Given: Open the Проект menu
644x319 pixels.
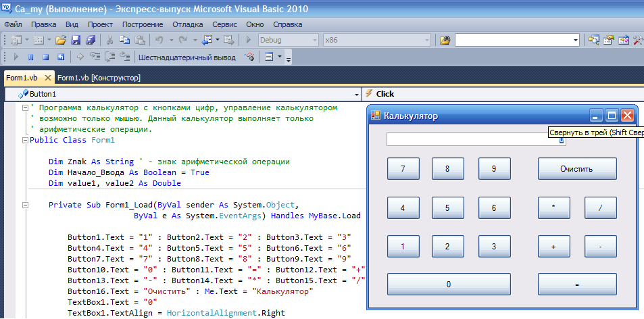Looking at the screenshot, I should tap(100, 24).
